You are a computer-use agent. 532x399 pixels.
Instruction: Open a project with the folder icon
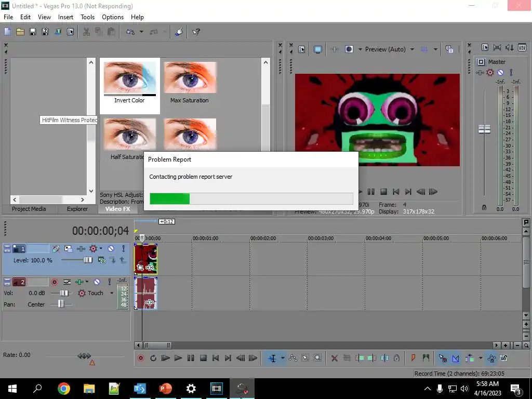click(20, 32)
